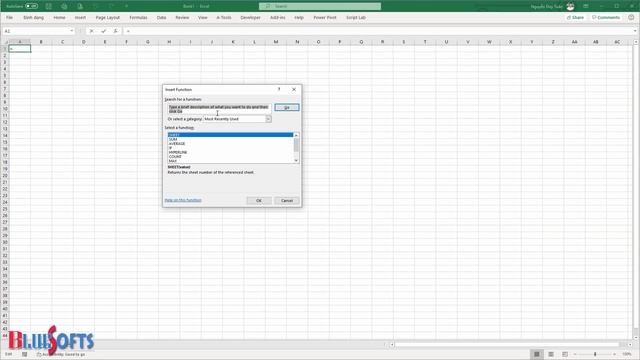640x360 pixels.
Task: Switch to the View tab
Action: (x=202, y=18)
